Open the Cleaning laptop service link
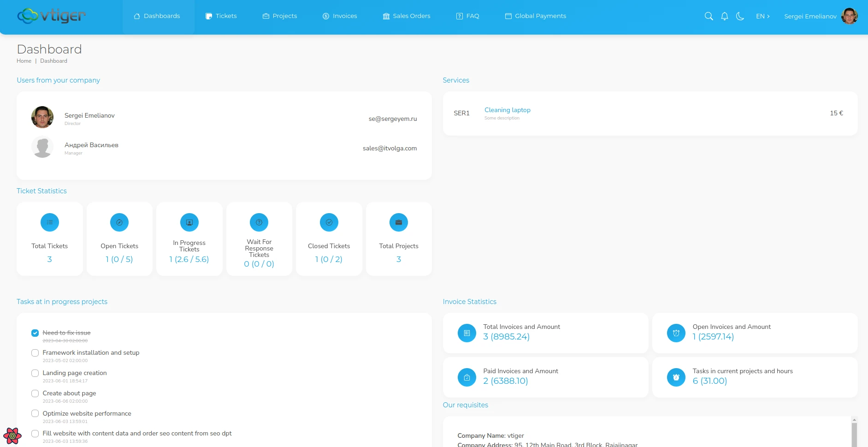This screenshot has width=868, height=447. [507, 110]
